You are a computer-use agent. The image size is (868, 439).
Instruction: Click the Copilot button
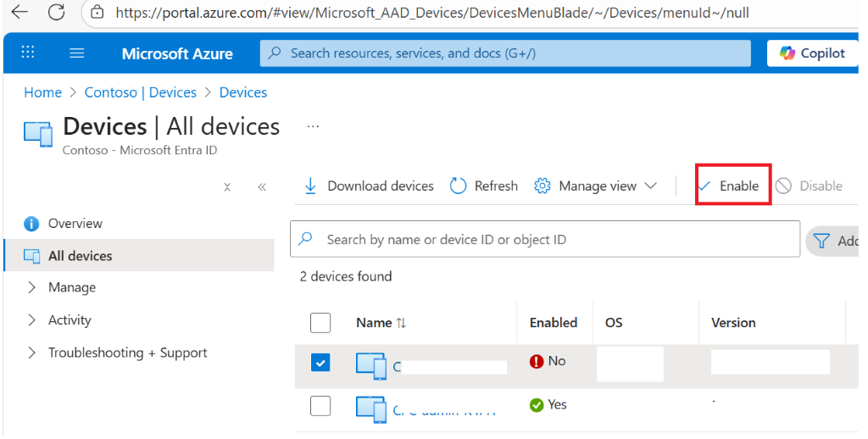[811, 53]
